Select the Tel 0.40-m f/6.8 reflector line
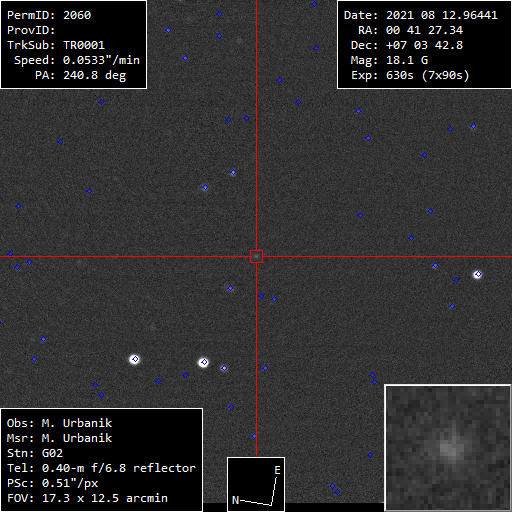Screen dimensions: 512x512 101,468
